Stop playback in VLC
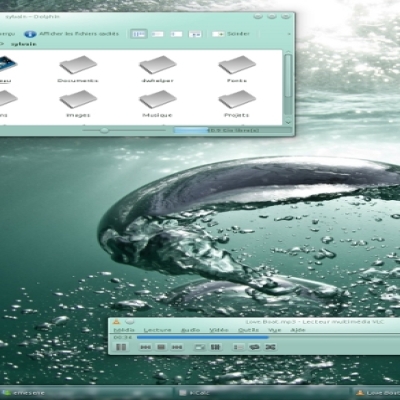 pos(161,347)
